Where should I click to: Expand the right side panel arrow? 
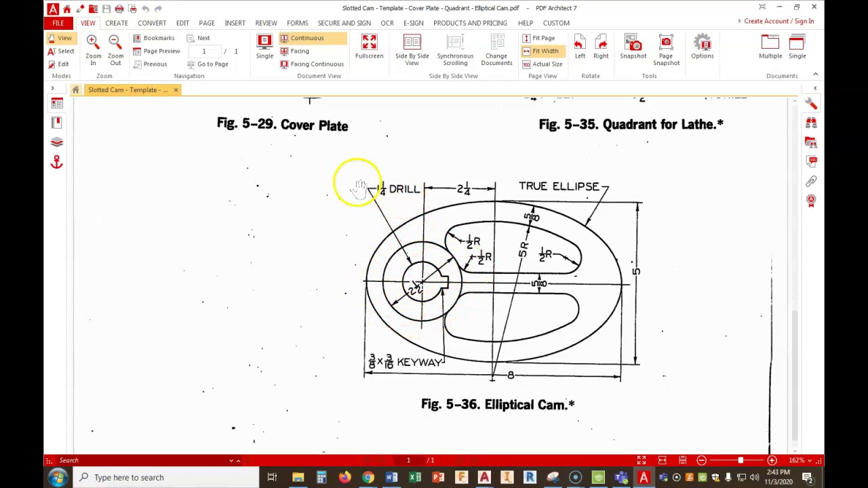[x=815, y=88]
